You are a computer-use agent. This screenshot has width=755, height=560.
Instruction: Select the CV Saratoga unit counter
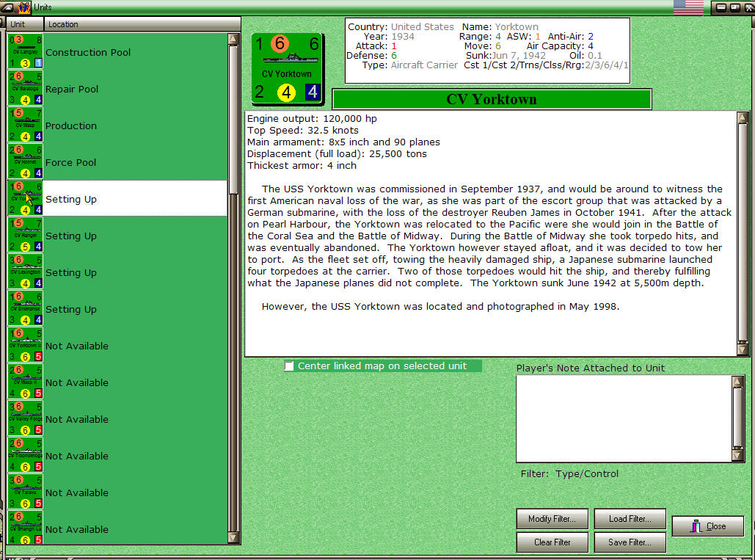[x=25, y=88]
